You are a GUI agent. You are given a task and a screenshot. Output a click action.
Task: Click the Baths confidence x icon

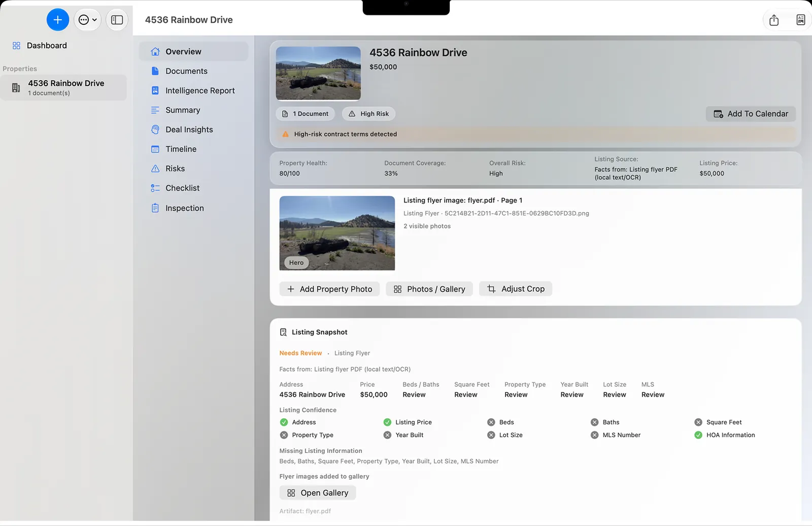pyautogui.click(x=594, y=422)
